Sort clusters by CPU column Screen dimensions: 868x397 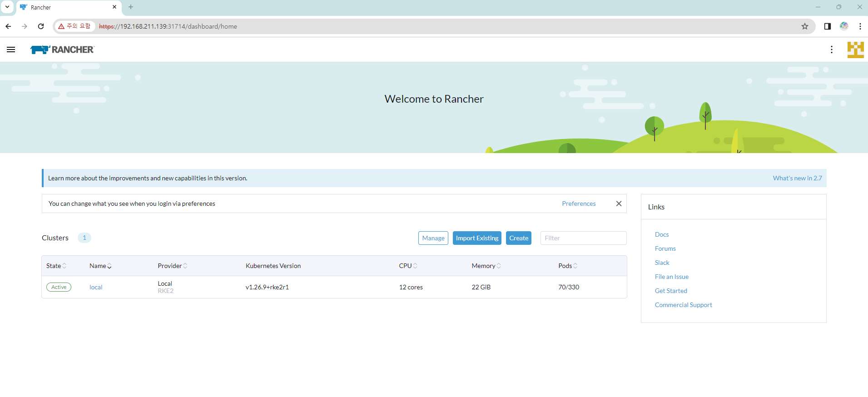pyautogui.click(x=408, y=266)
